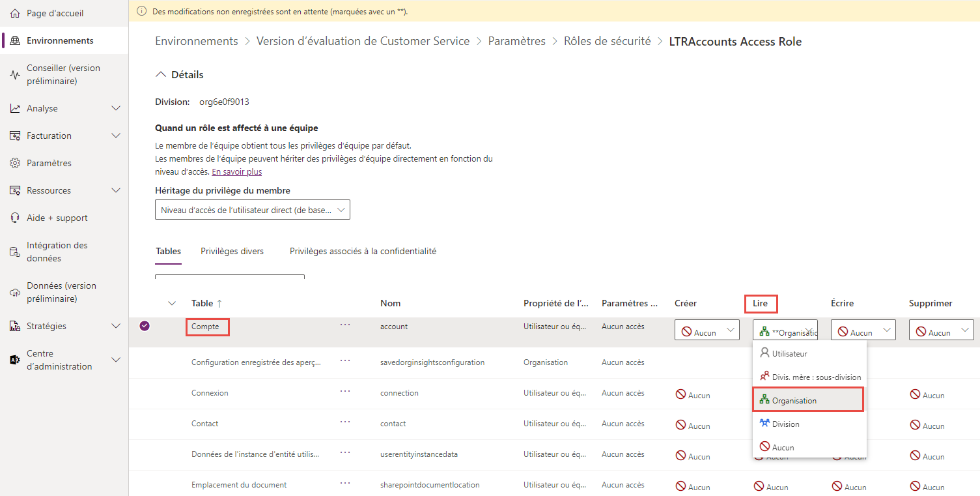
Task: Click the Lire column header
Action: [x=761, y=303]
